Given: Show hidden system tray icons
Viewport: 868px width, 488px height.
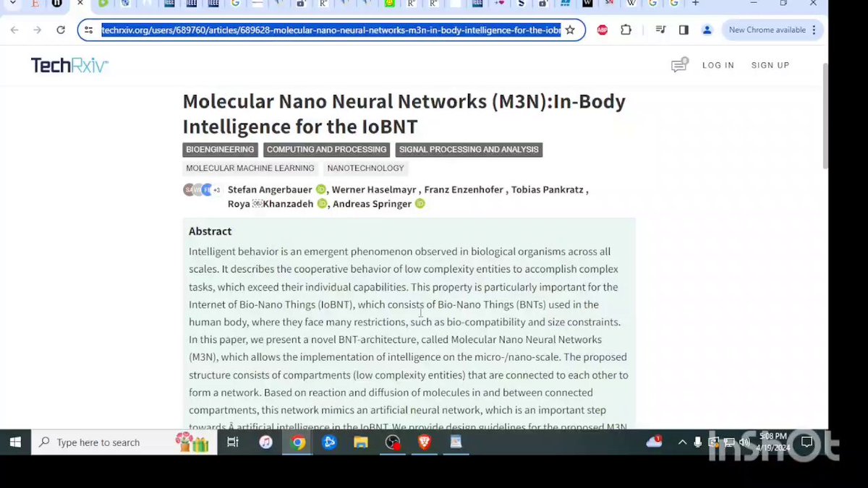Looking at the screenshot, I should coord(681,442).
